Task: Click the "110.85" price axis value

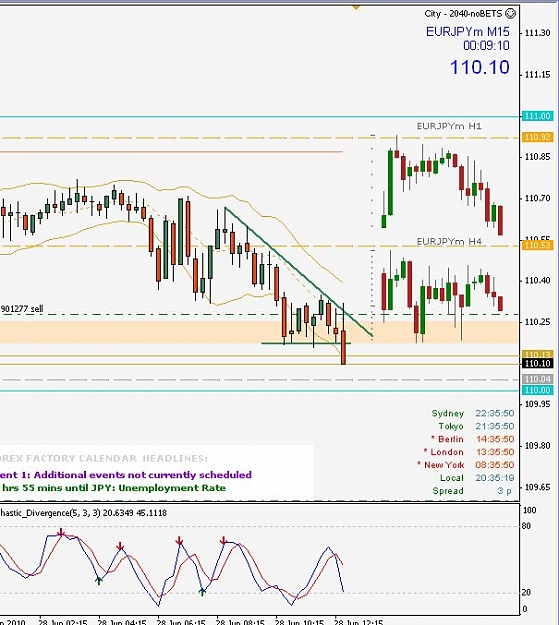Action: pos(537,157)
